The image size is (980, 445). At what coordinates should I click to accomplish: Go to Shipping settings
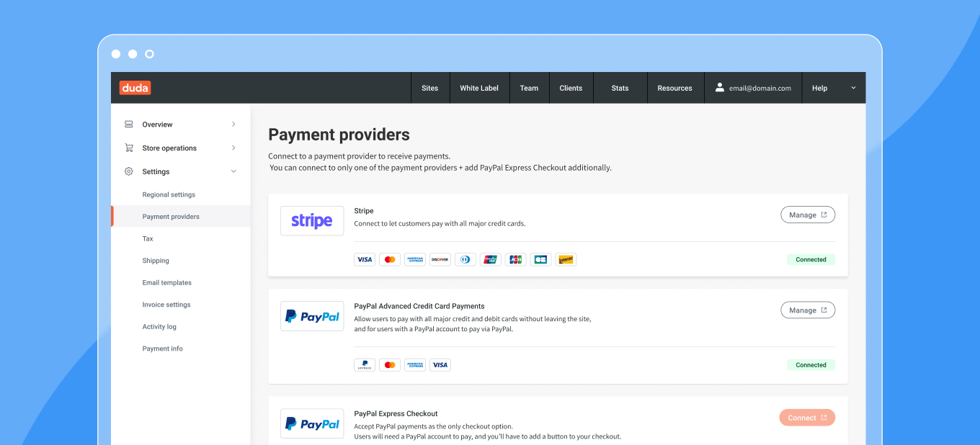(156, 261)
